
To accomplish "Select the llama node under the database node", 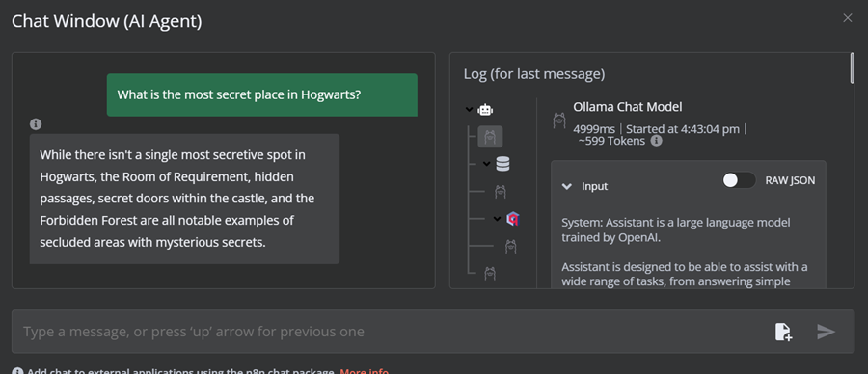I will [x=501, y=192].
